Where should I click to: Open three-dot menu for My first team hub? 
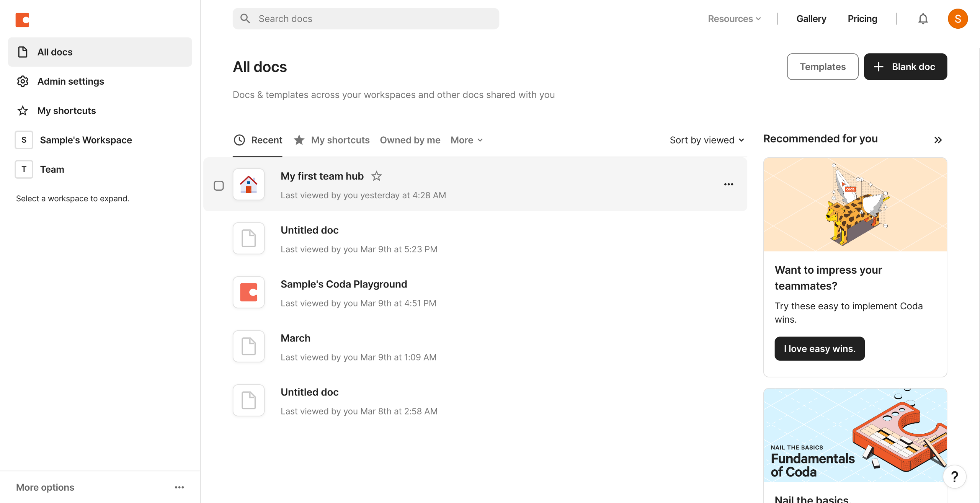[728, 185]
